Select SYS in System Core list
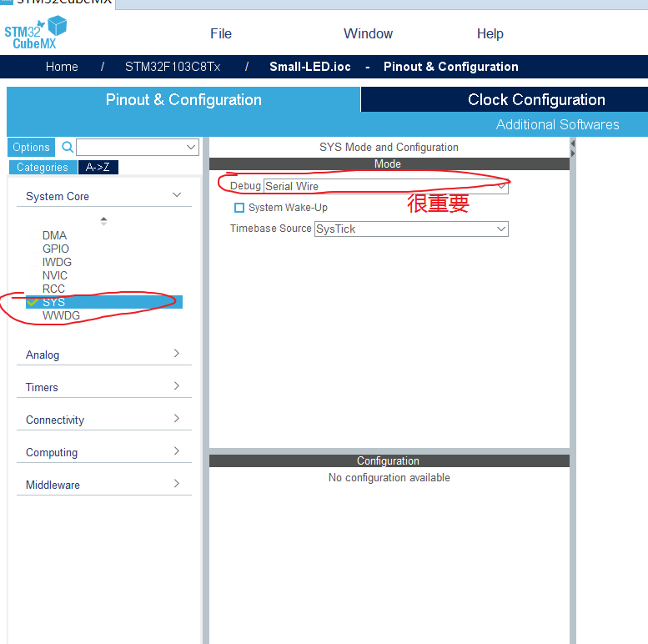Image resolution: width=648 pixels, height=644 pixels. (x=104, y=302)
